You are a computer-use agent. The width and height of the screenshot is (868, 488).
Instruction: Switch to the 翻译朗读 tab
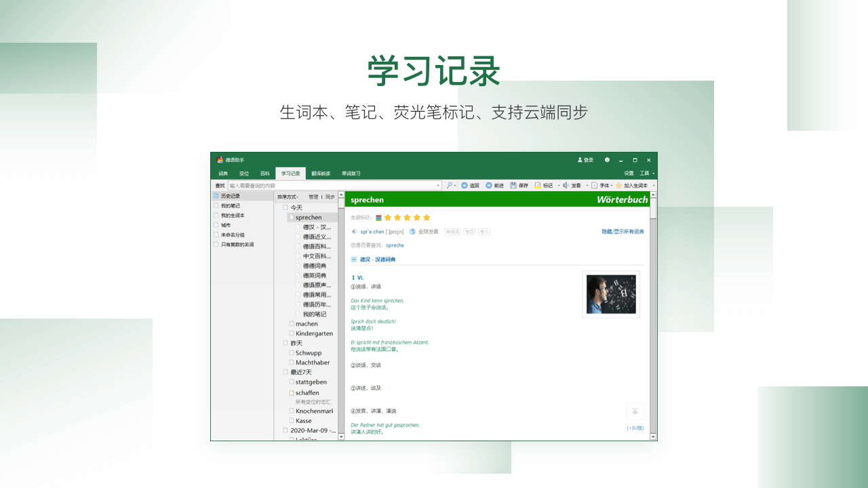coord(322,172)
